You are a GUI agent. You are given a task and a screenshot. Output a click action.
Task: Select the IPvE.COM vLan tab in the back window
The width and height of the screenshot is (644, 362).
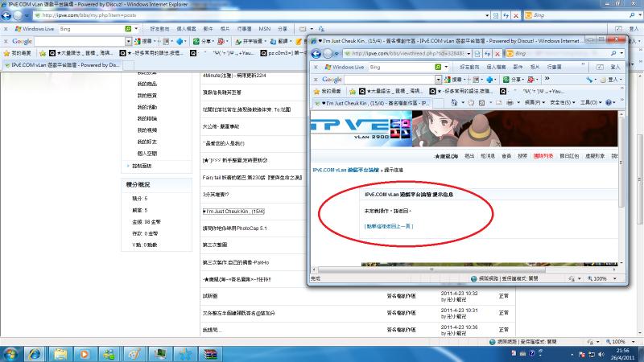tap(63, 64)
